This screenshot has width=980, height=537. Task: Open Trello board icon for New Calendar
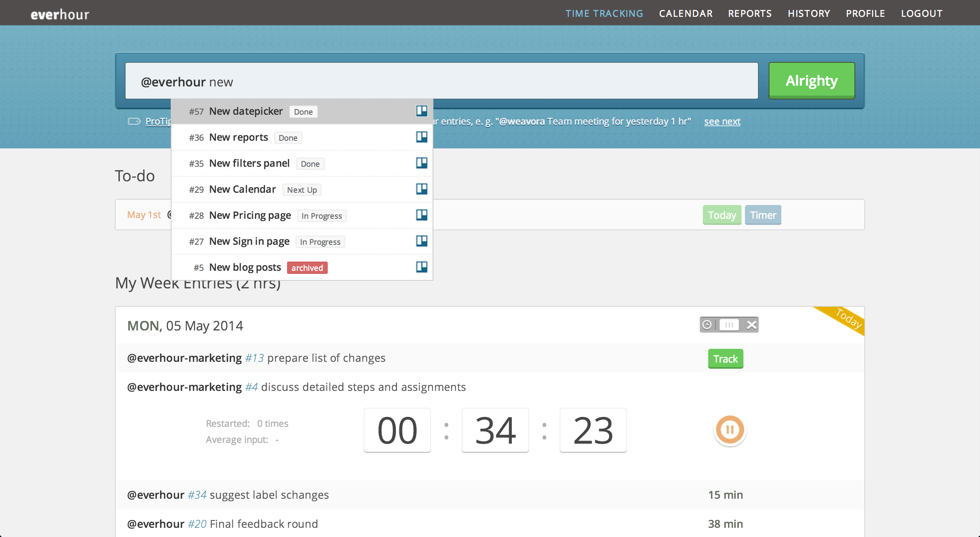coord(421,189)
